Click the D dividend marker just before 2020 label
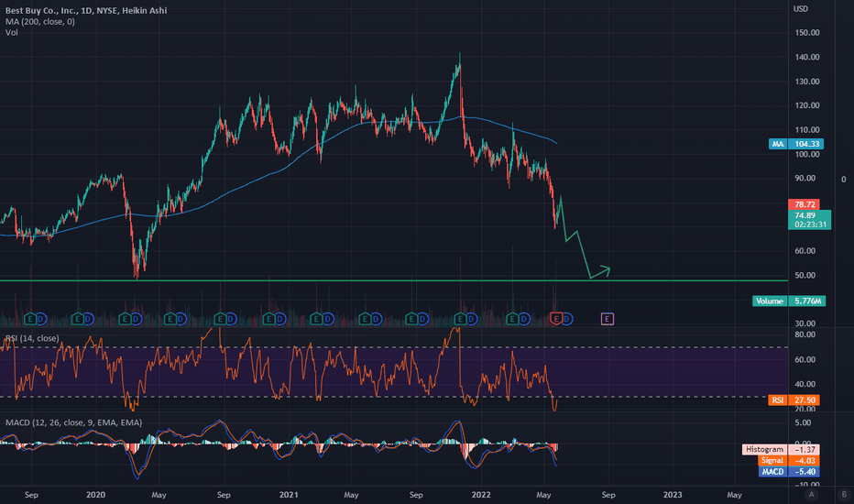The width and height of the screenshot is (854, 504). [x=88, y=319]
